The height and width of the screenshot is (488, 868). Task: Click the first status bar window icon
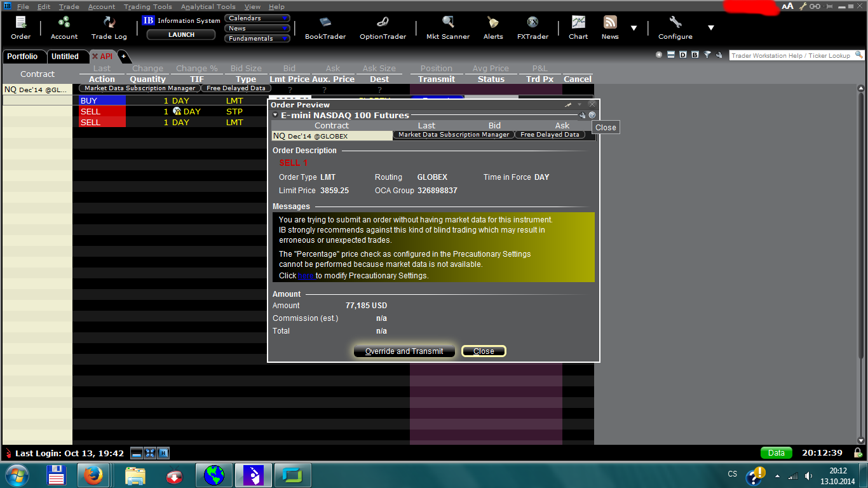(x=136, y=453)
